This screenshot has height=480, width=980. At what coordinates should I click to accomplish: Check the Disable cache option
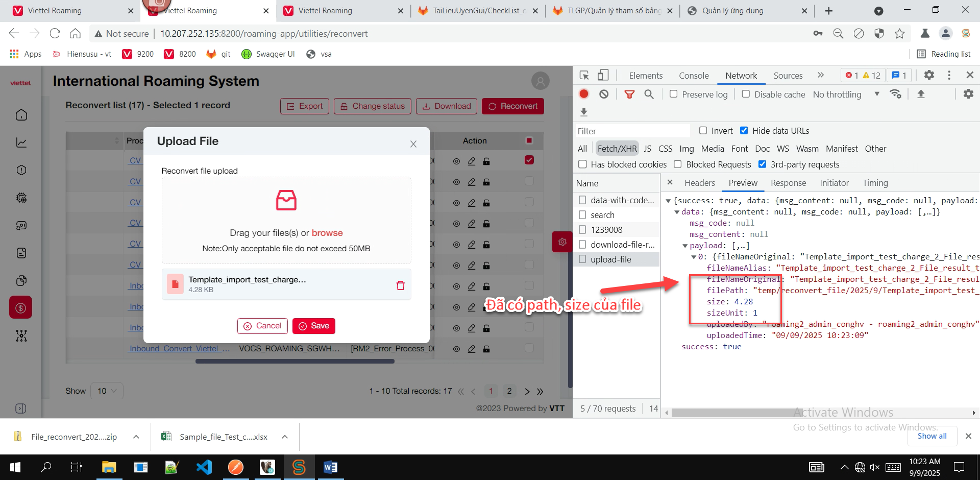tap(746, 94)
